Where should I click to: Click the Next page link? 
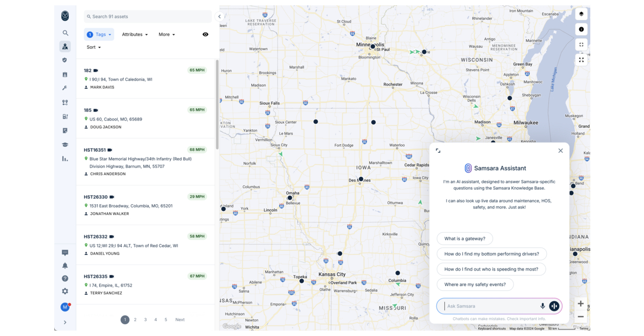point(180,319)
